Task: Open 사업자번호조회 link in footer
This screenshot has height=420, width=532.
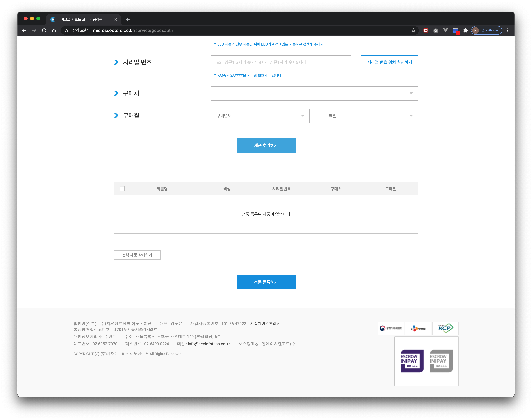Action: (265, 324)
